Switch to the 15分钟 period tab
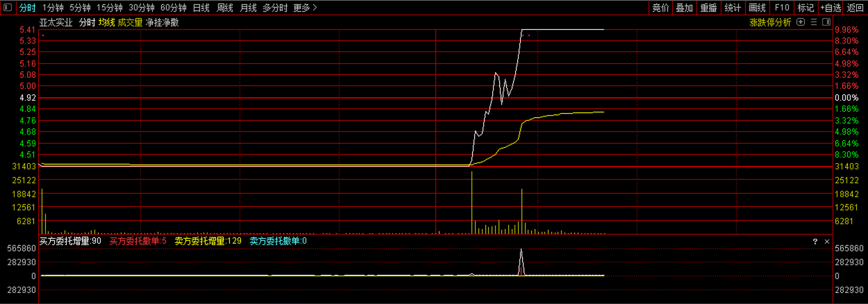The width and height of the screenshot is (868, 304). click(x=110, y=8)
